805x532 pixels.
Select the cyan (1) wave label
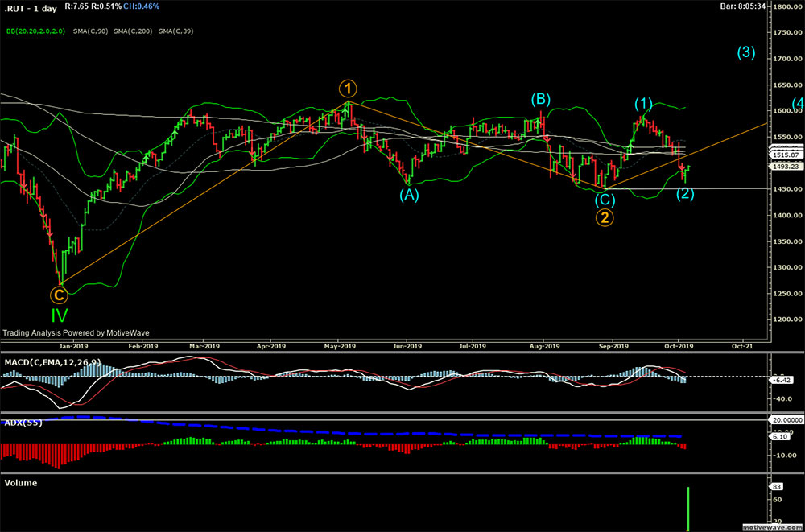[643, 103]
